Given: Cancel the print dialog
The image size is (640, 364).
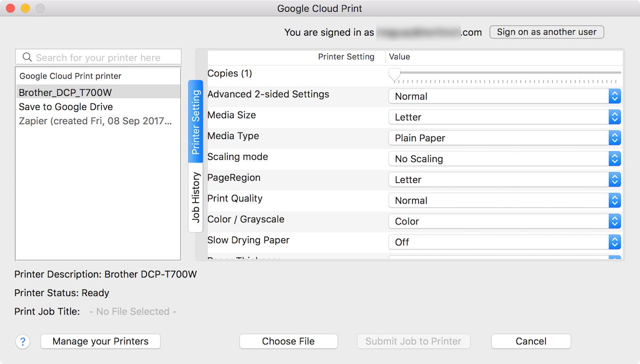Looking at the screenshot, I should point(531,342).
